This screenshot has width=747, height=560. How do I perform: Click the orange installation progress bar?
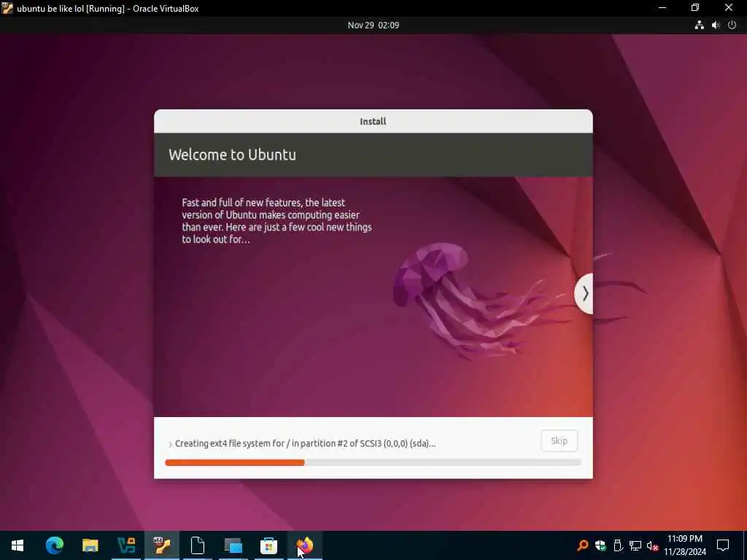(x=234, y=462)
